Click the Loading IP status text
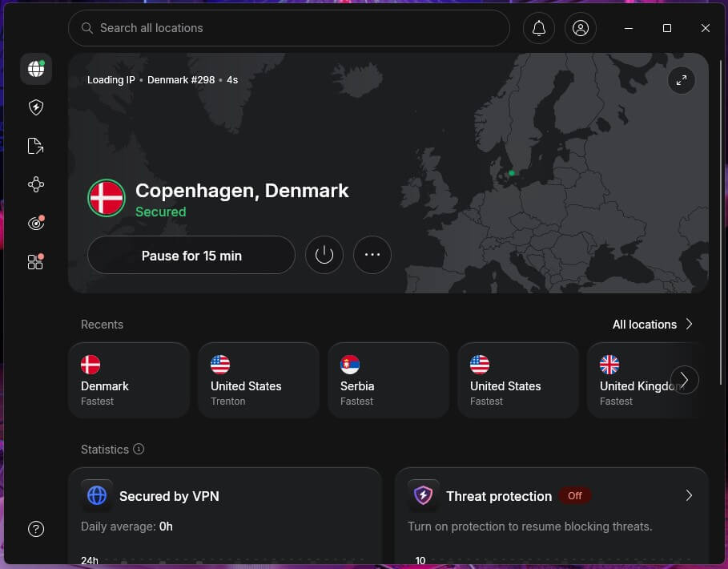This screenshot has width=728, height=569. (111, 80)
